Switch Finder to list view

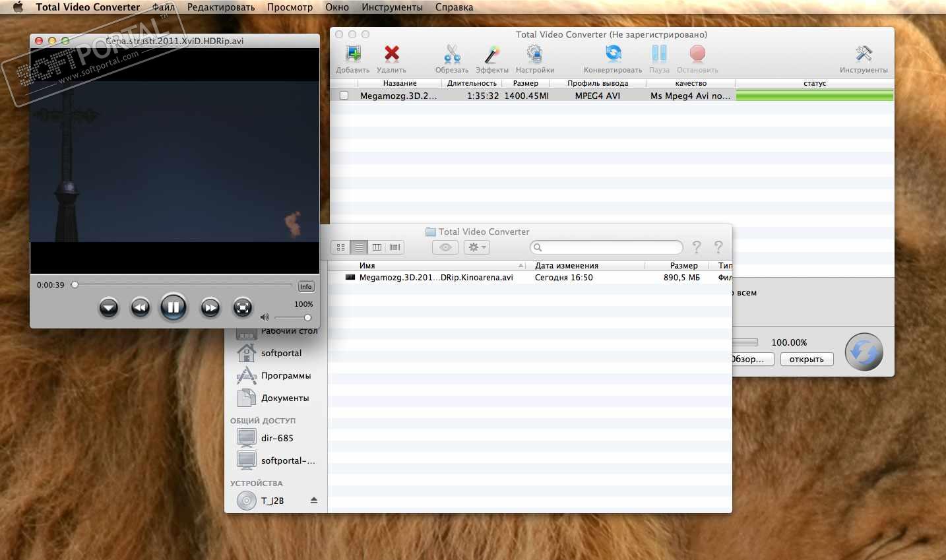[359, 247]
